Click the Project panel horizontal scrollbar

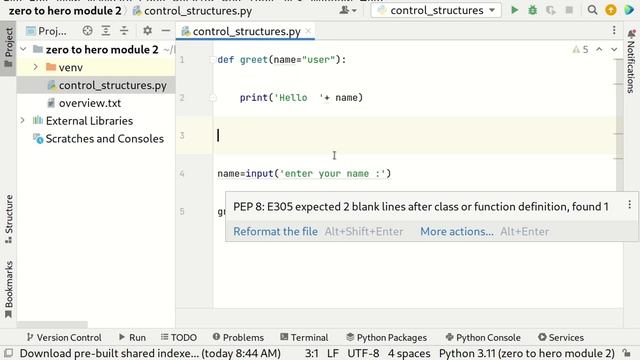pyautogui.click(x=52, y=324)
